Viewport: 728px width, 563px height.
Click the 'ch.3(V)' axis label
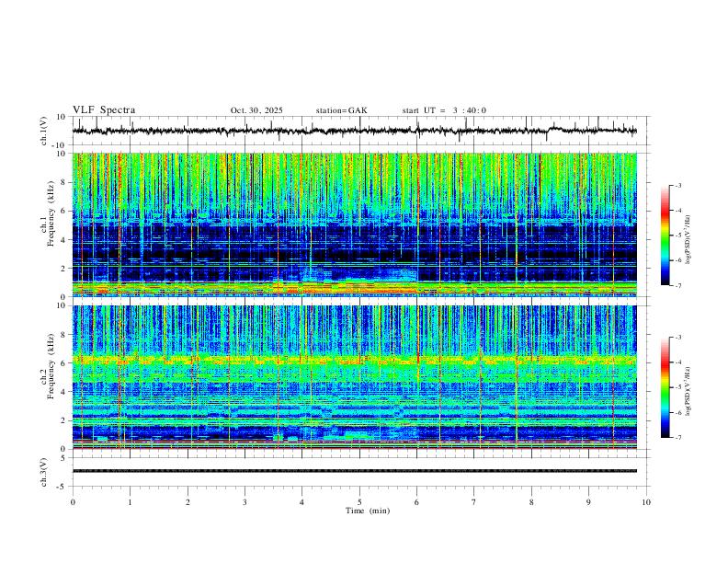[44, 472]
